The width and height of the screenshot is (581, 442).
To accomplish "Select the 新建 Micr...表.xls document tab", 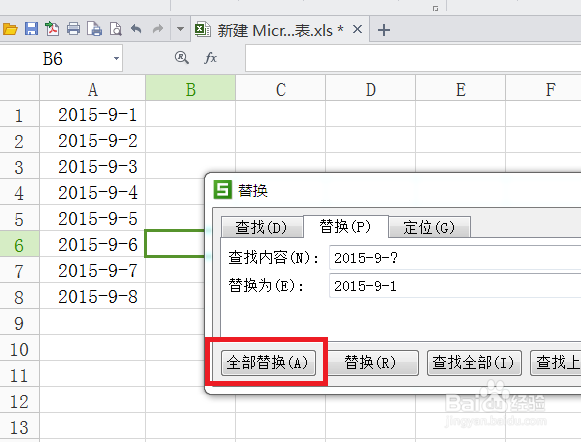I will [x=280, y=30].
